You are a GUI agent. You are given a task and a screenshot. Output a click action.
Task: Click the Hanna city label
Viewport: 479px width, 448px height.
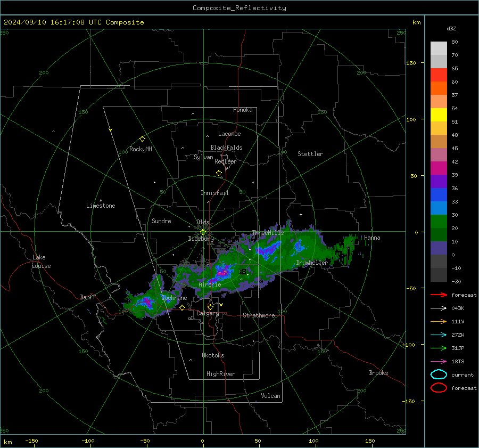tap(372, 238)
